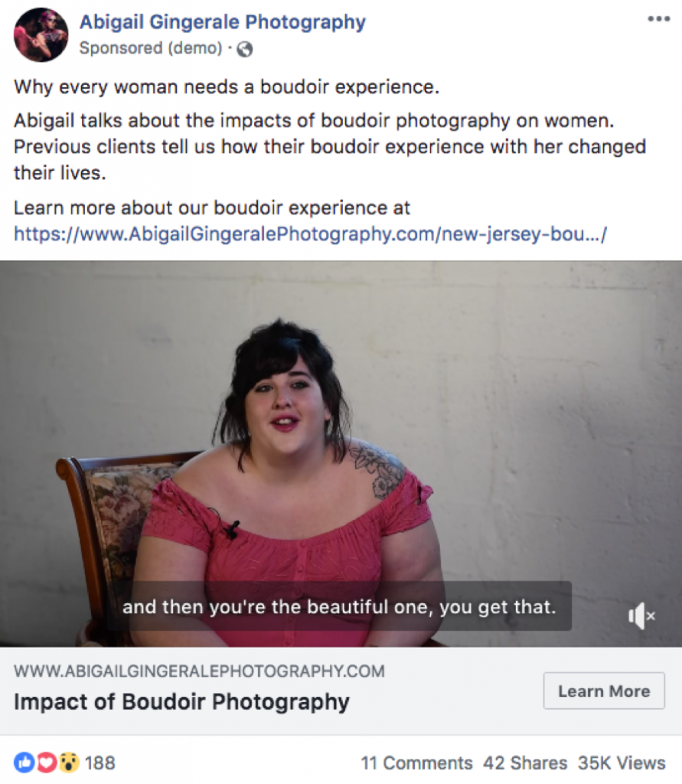
Task: Click the red Love heart reaction icon
Action: pyautogui.click(x=46, y=763)
